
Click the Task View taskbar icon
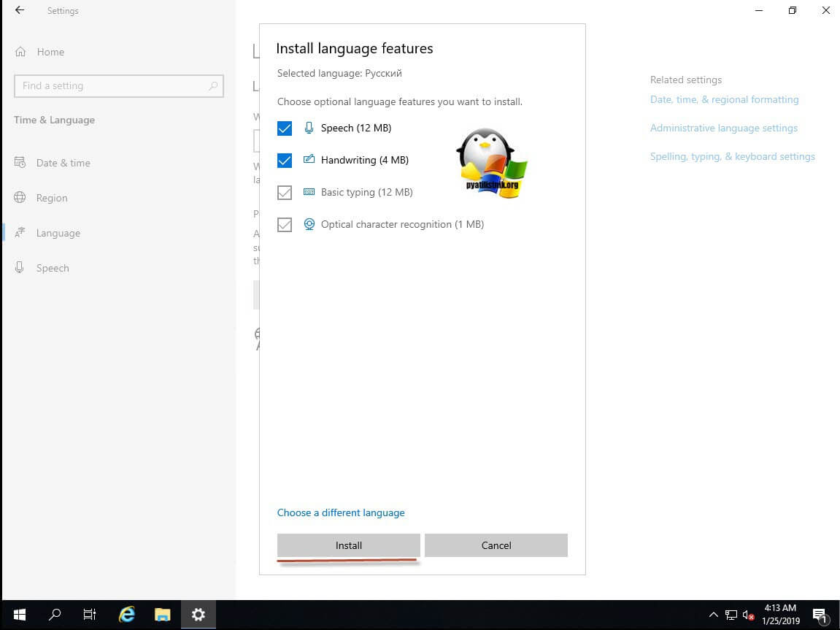point(90,615)
